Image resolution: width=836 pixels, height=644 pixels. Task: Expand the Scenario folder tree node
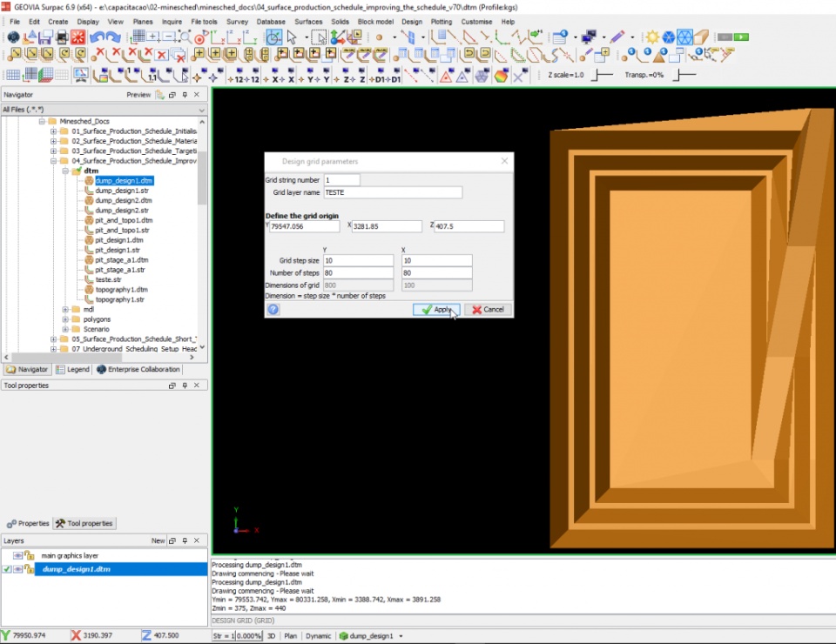click(65, 329)
